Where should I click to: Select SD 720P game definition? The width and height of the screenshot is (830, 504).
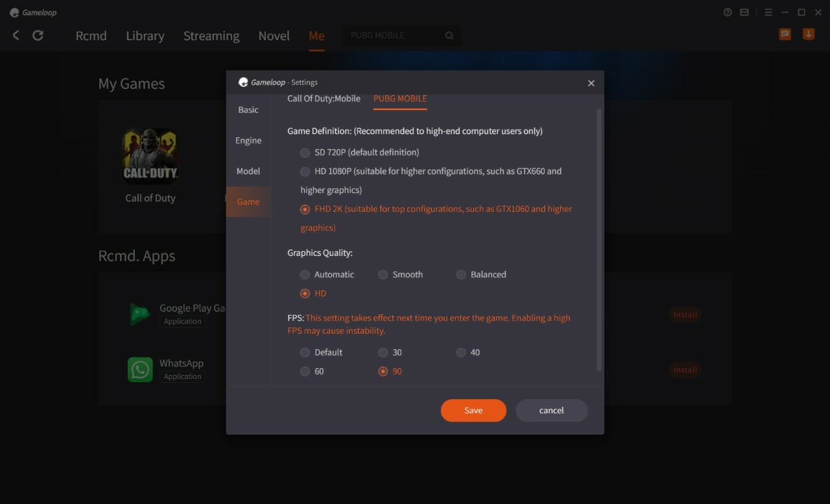click(305, 153)
